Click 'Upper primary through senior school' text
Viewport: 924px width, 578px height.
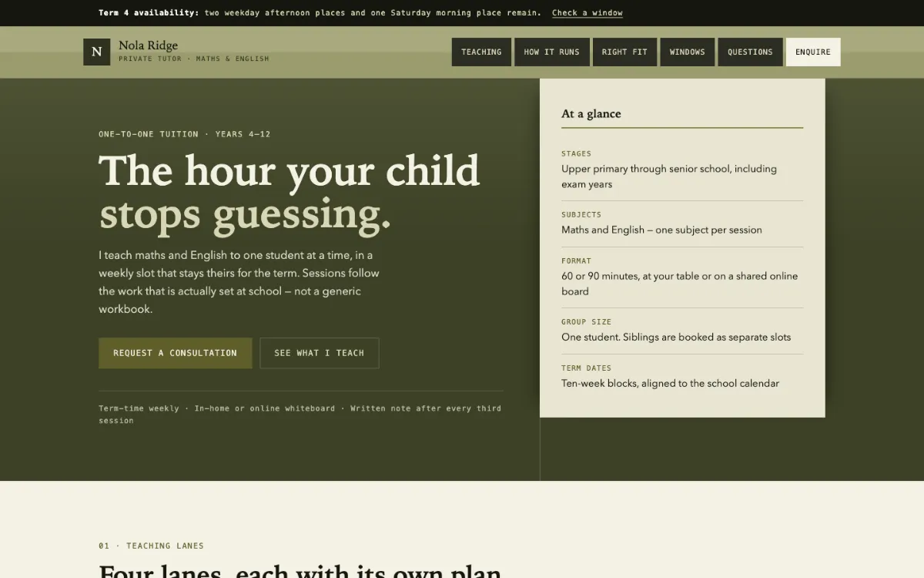click(x=669, y=176)
